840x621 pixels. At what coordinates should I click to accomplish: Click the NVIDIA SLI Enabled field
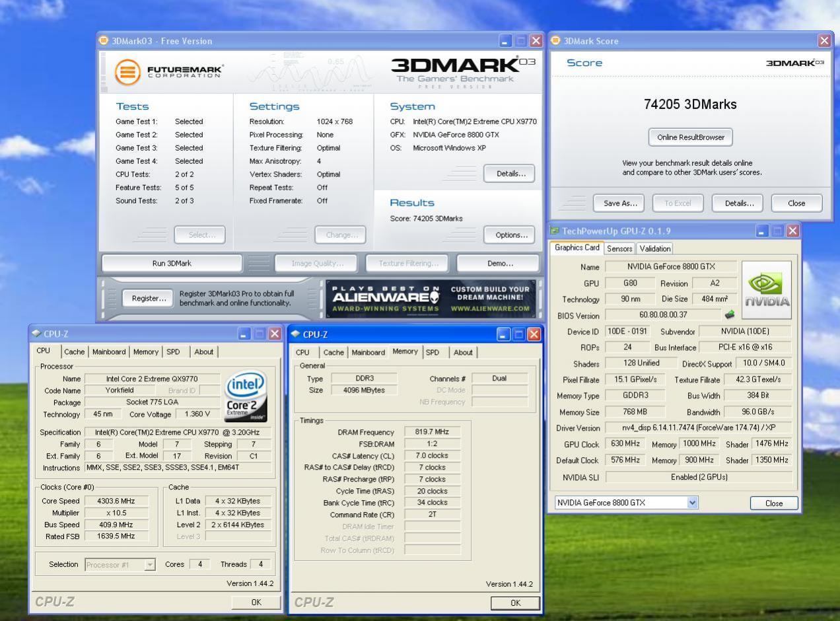[699, 477]
